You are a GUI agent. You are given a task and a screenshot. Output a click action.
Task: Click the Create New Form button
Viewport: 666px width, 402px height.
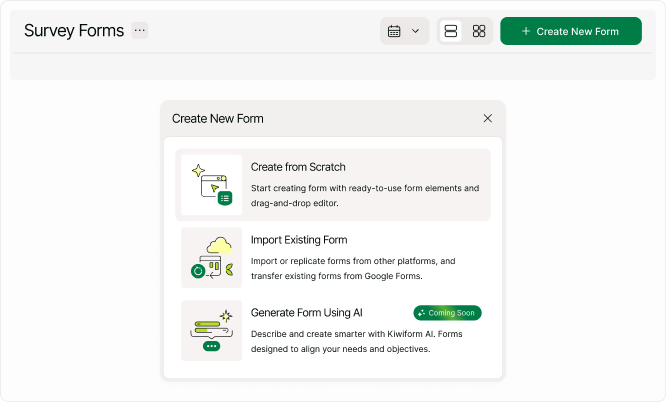(x=571, y=31)
